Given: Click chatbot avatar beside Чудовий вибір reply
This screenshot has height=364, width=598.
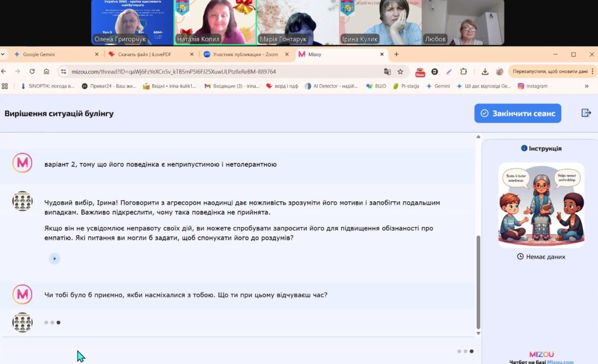Looking at the screenshot, I should pyautogui.click(x=23, y=201).
